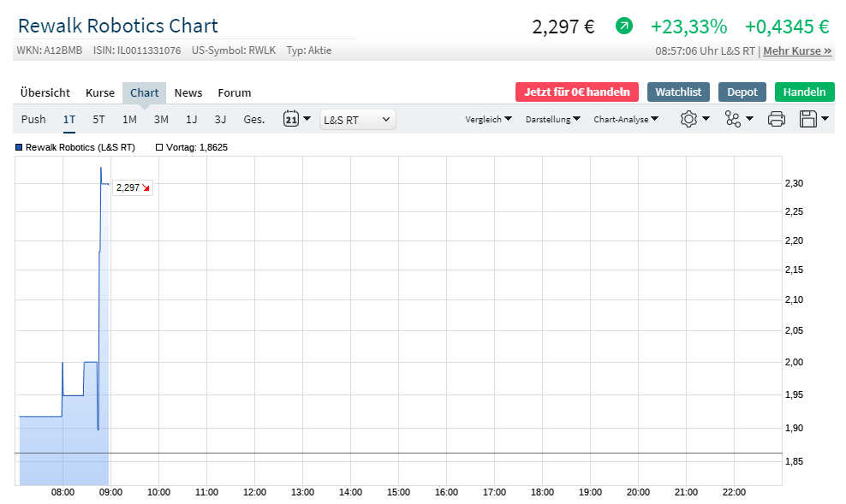
Task: Open the indicators icon next to the gear
Action: (733, 119)
